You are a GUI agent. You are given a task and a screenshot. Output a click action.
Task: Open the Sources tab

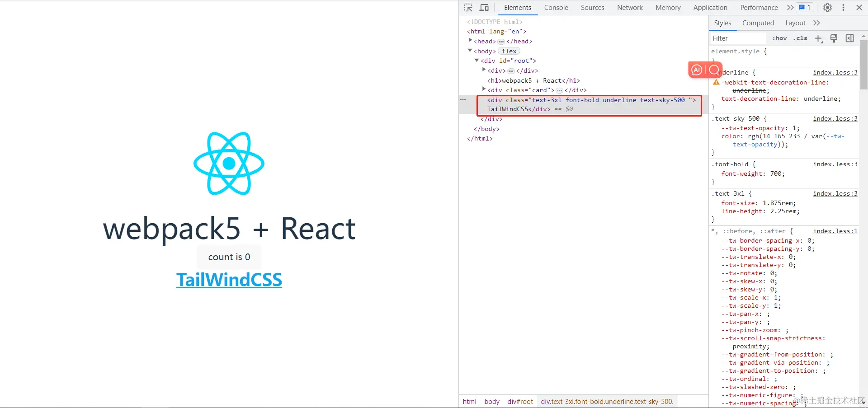[x=593, y=8]
